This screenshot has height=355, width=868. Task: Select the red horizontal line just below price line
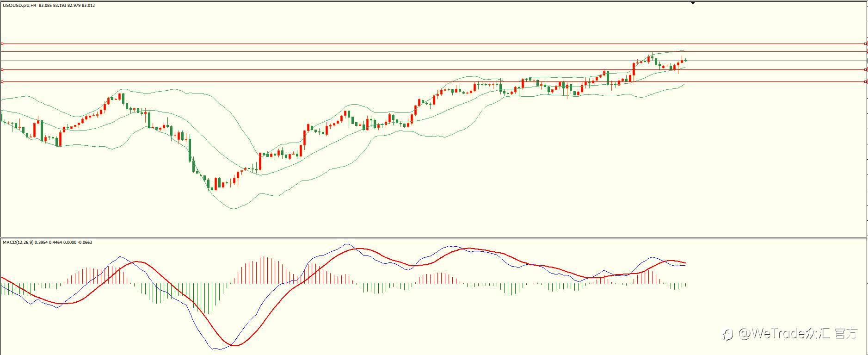[x=434, y=69]
